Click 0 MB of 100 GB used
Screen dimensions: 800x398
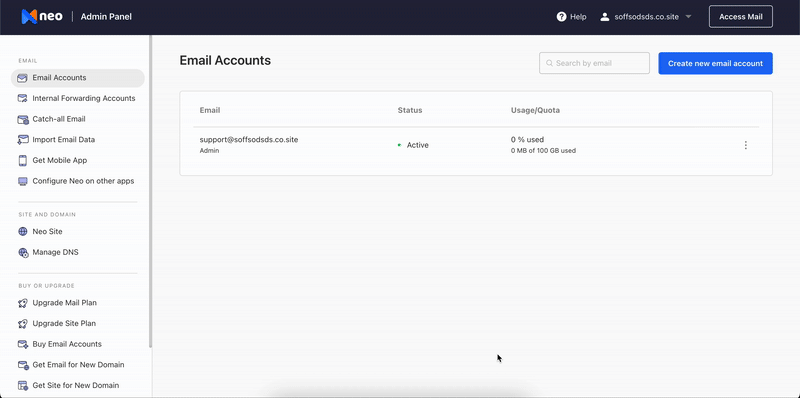pyautogui.click(x=543, y=151)
